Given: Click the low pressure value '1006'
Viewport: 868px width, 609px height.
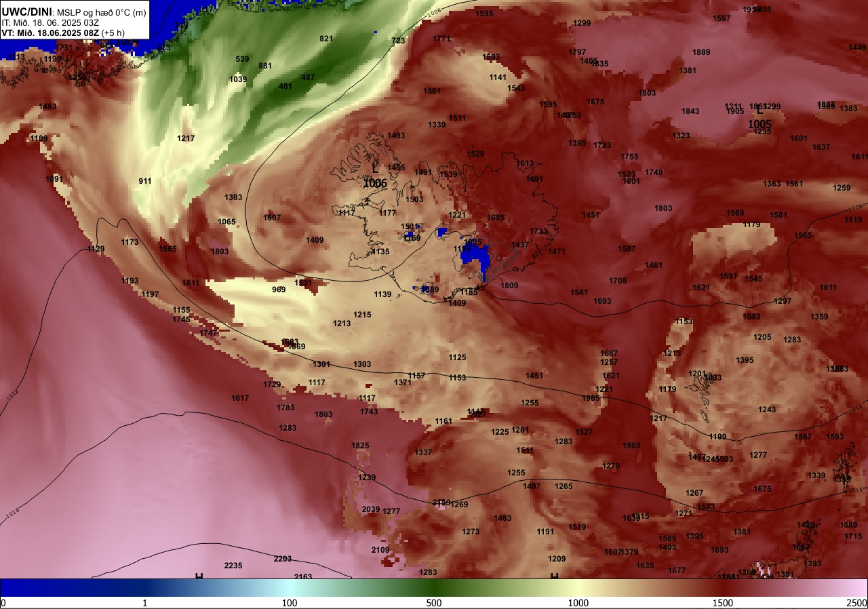Looking at the screenshot, I should 375,183.
